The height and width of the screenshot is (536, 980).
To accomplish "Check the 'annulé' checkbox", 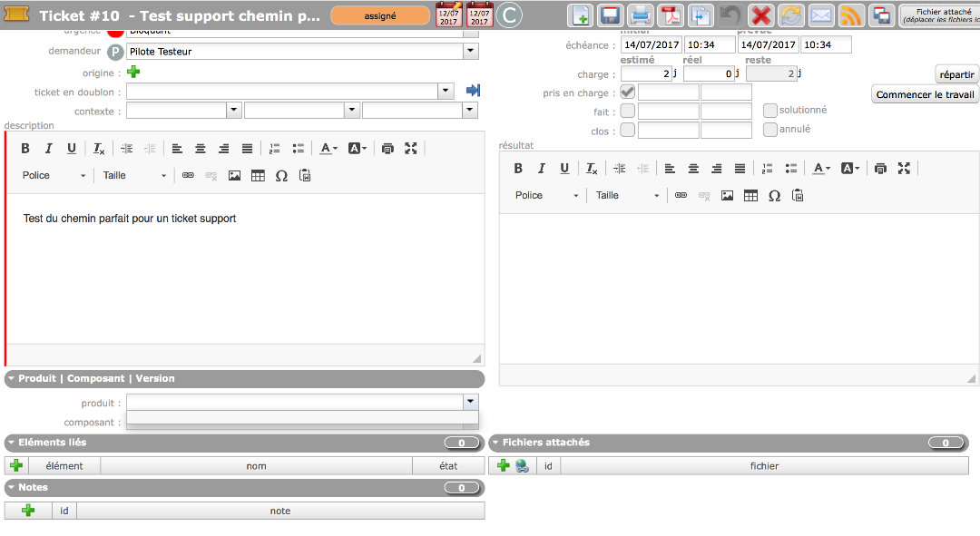I will (x=770, y=130).
